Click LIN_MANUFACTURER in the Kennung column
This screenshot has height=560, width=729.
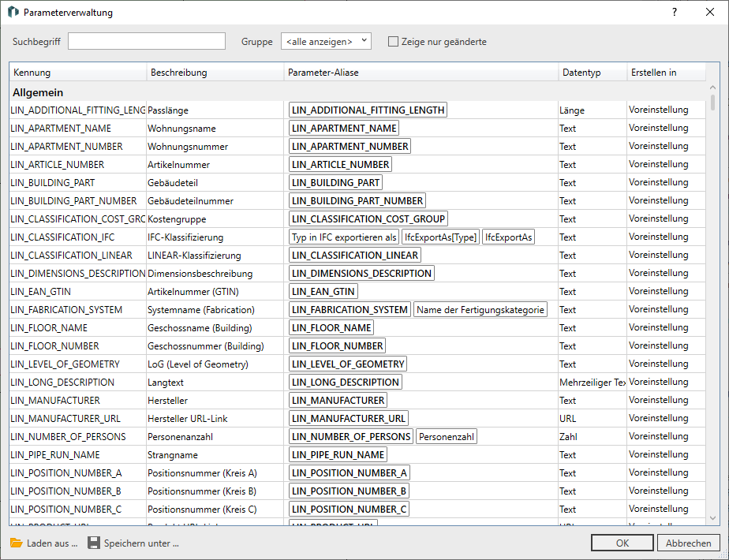tap(55, 400)
